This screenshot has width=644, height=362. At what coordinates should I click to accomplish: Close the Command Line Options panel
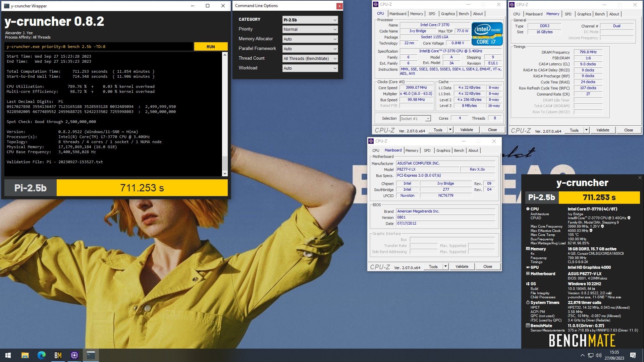[339, 6]
